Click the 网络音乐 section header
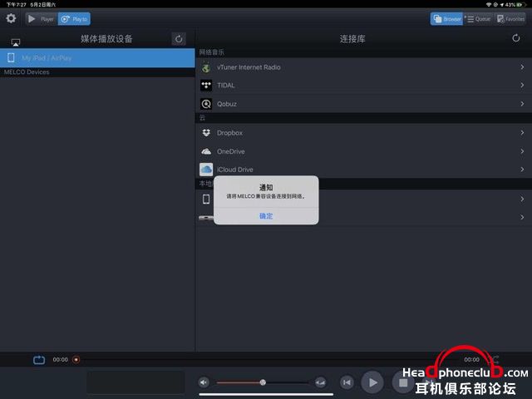The width and height of the screenshot is (532, 399). click(x=211, y=52)
